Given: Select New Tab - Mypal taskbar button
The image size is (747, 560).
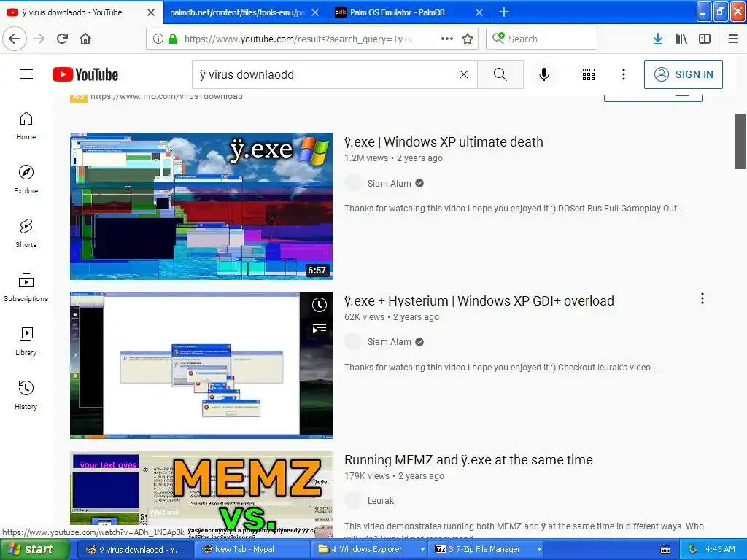Looking at the screenshot, I should (x=252, y=550).
